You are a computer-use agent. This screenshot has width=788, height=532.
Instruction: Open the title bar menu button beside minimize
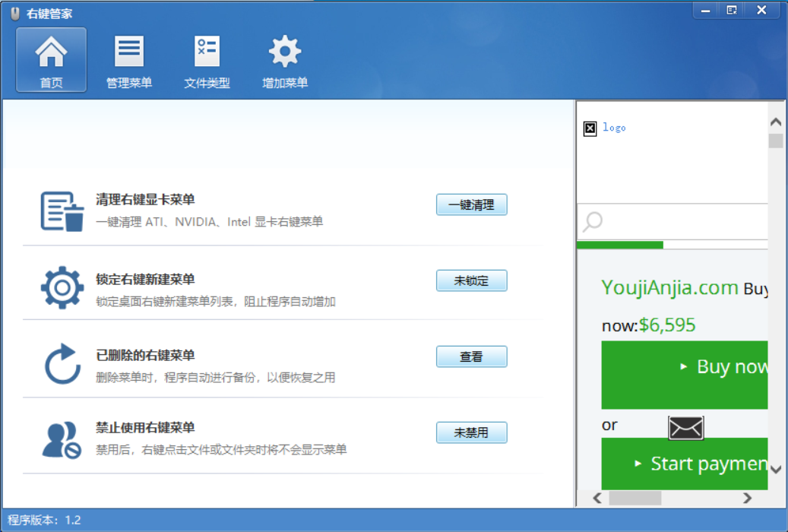pyautogui.click(x=731, y=10)
